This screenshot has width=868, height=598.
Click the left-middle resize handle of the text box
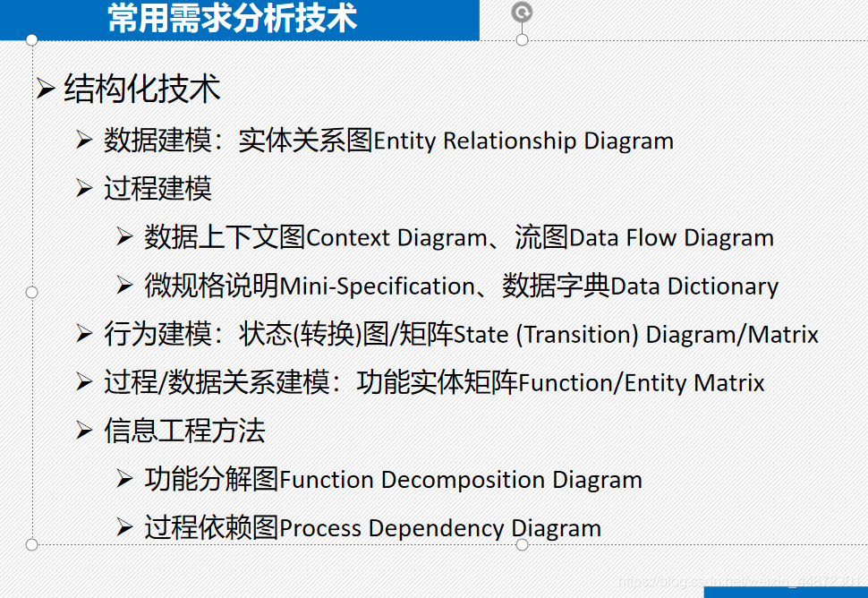[x=31, y=292]
